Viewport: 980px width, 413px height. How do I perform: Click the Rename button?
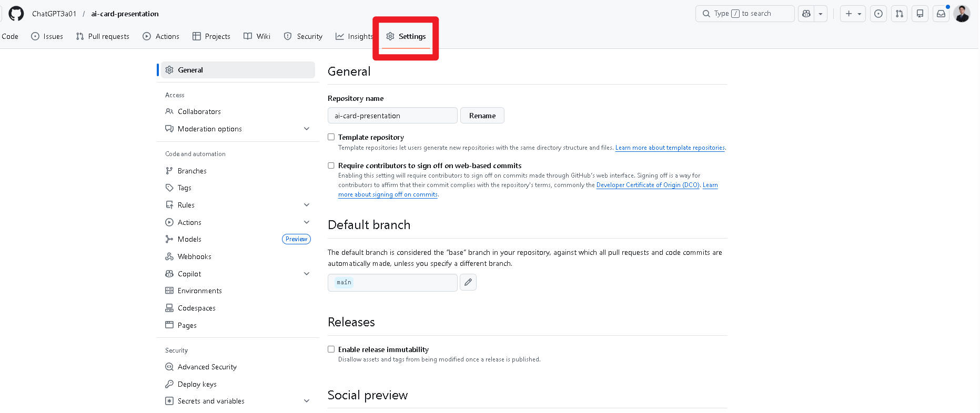482,116
